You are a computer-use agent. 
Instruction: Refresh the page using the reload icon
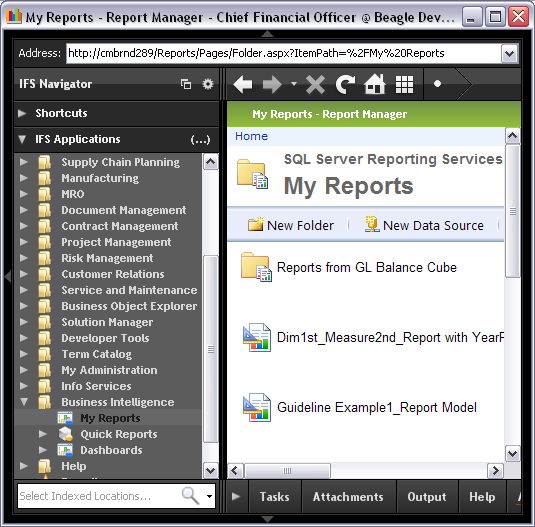point(345,84)
